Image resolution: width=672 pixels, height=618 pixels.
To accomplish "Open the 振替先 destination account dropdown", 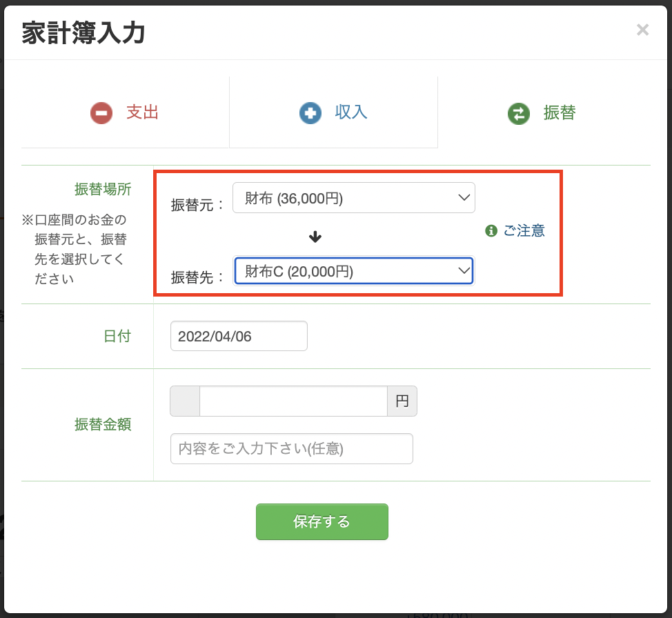I will point(353,271).
